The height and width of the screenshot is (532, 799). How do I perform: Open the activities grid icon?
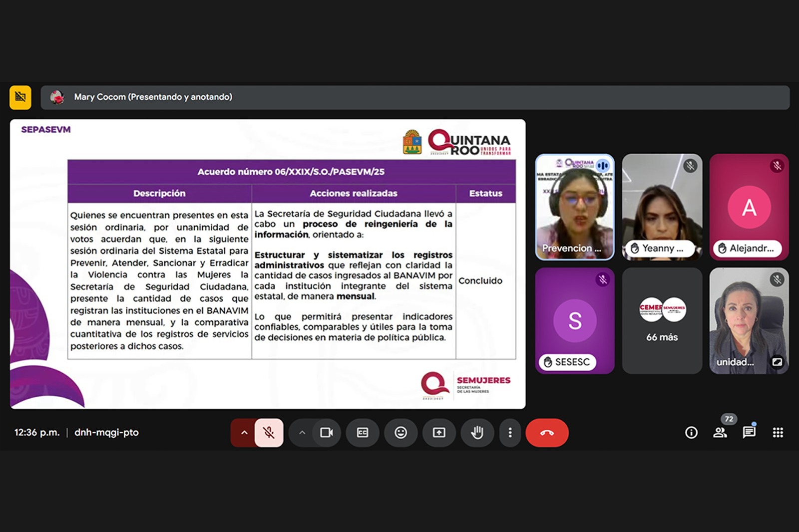coord(778,433)
